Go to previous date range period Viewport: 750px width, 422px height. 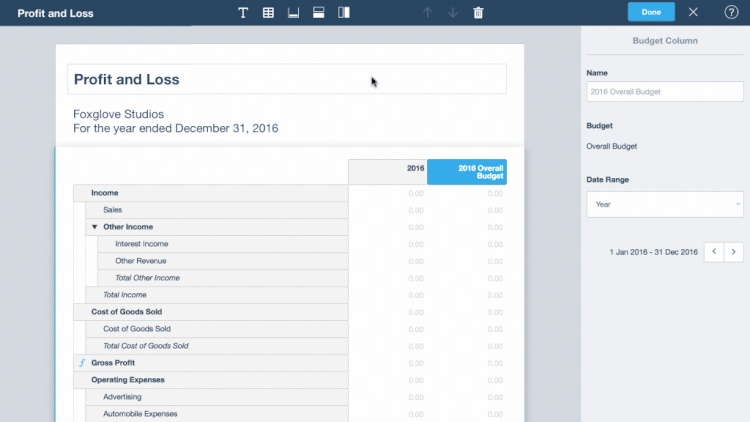[x=716, y=252]
